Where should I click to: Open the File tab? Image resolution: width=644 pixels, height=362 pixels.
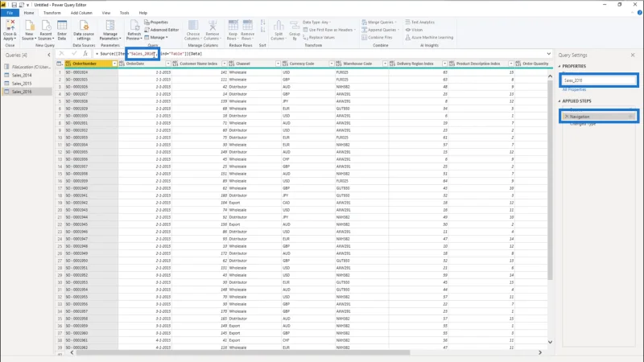pos(10,13)
